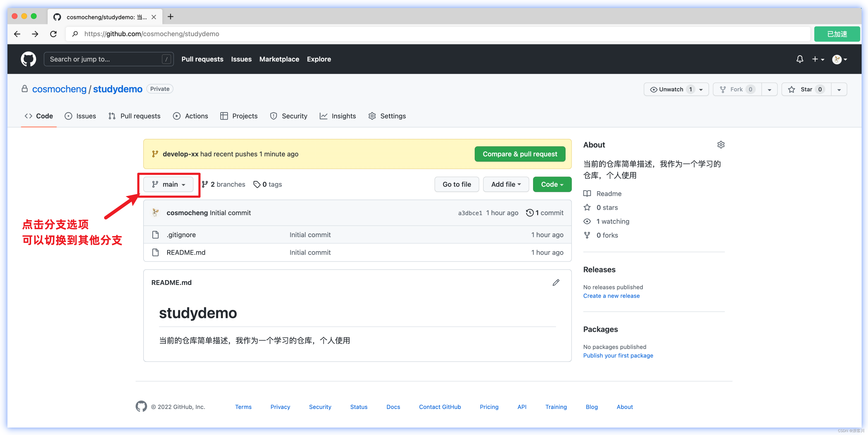Close the cosmocheng/studydemo browser tab
868x435 pixels.
[x=154, y=17]
